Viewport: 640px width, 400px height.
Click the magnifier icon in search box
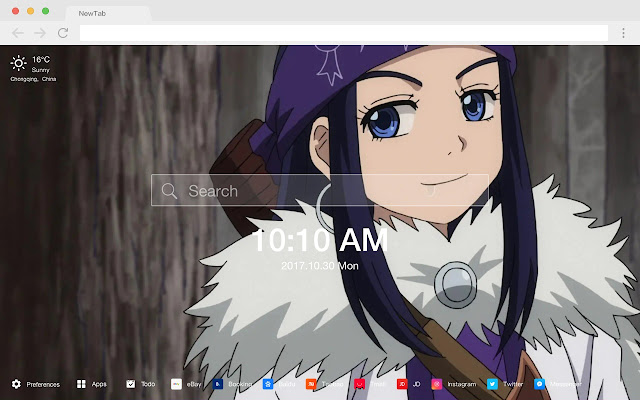(169, 191)
